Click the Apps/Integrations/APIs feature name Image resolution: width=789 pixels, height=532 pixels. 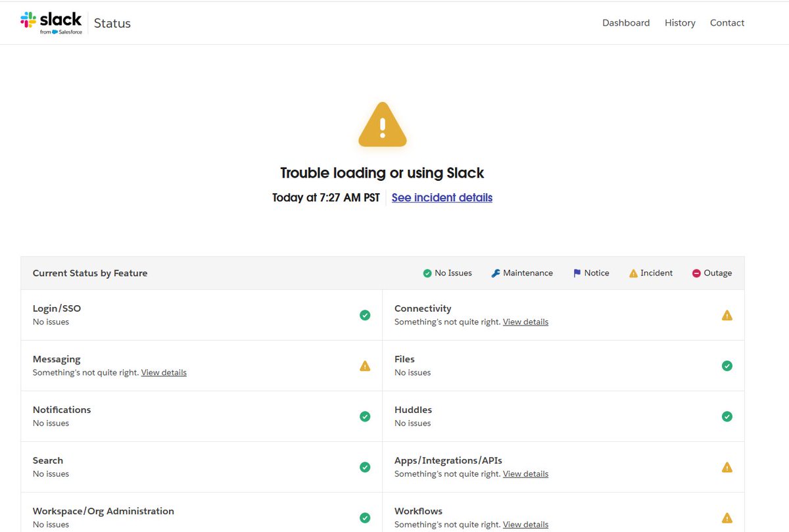448,460
